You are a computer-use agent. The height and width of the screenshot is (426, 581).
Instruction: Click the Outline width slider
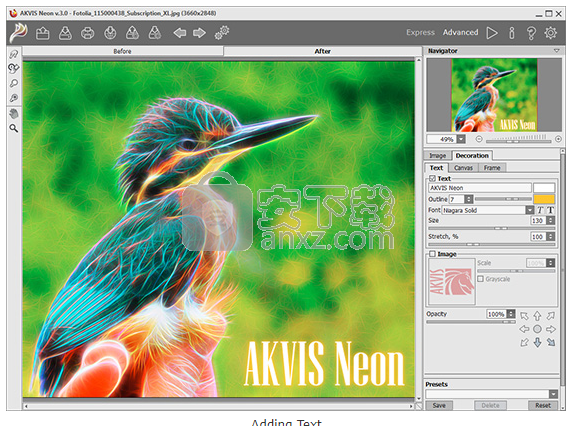[504, 199]
